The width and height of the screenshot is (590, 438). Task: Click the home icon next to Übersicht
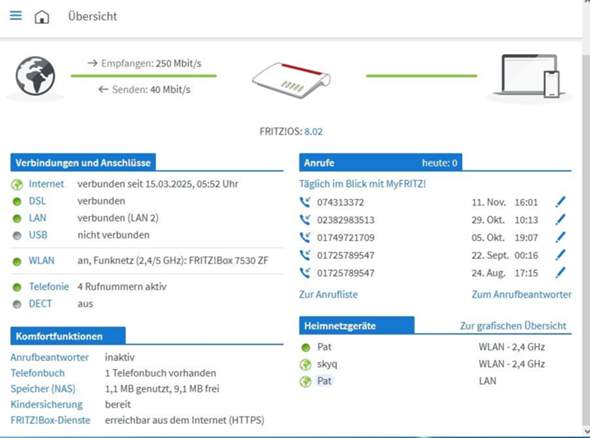pos(42,17)
